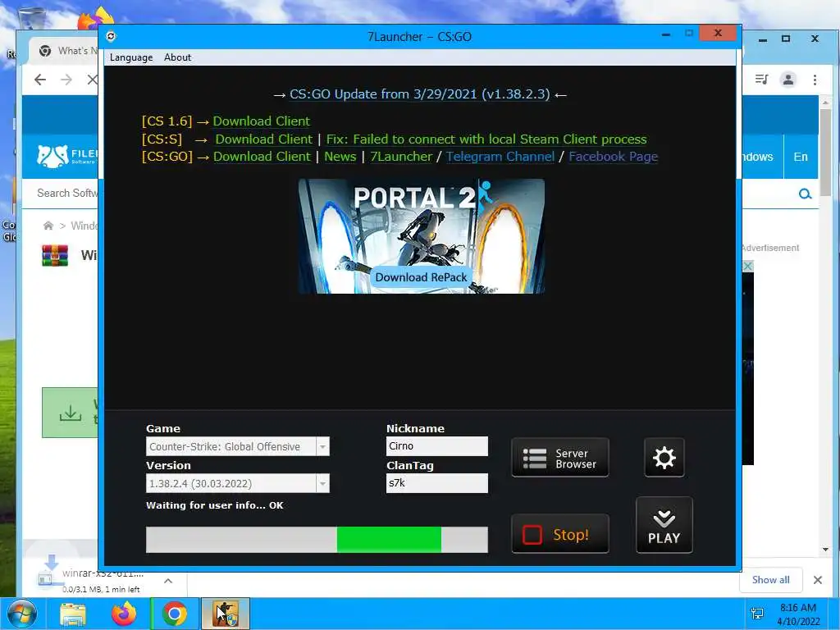The width and height of the screenshot is (840, 630).
Task: Close the advertisement with its X icon
Action: click(x=748, y=267)
